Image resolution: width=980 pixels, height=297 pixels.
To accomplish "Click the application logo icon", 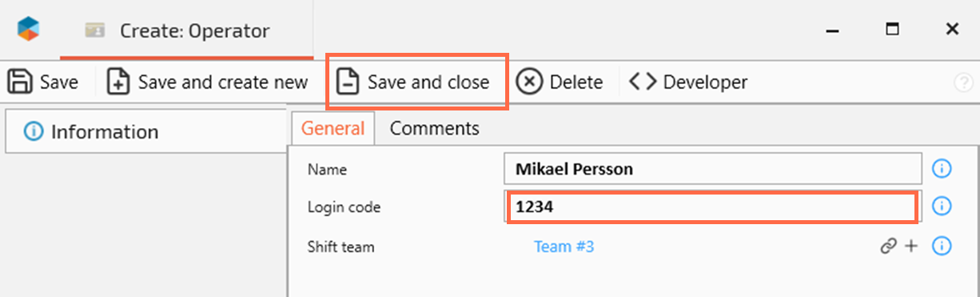I will coord(29,30).
